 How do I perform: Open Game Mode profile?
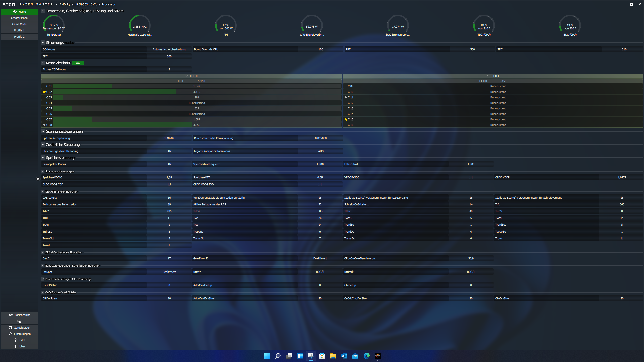tap(19, 24)
